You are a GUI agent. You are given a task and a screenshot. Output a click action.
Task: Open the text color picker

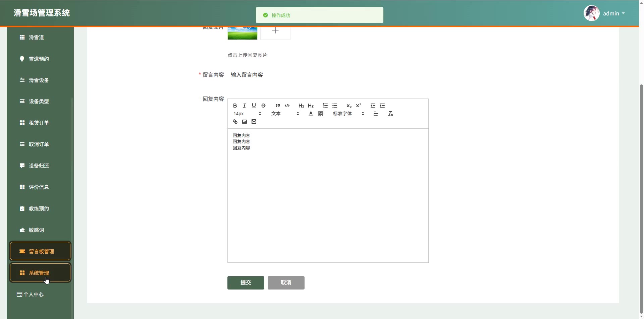pyautogui.click(x=311, y=114)
